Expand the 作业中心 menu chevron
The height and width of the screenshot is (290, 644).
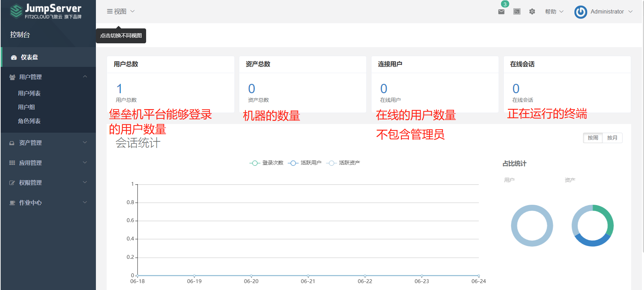pos(85,202)
